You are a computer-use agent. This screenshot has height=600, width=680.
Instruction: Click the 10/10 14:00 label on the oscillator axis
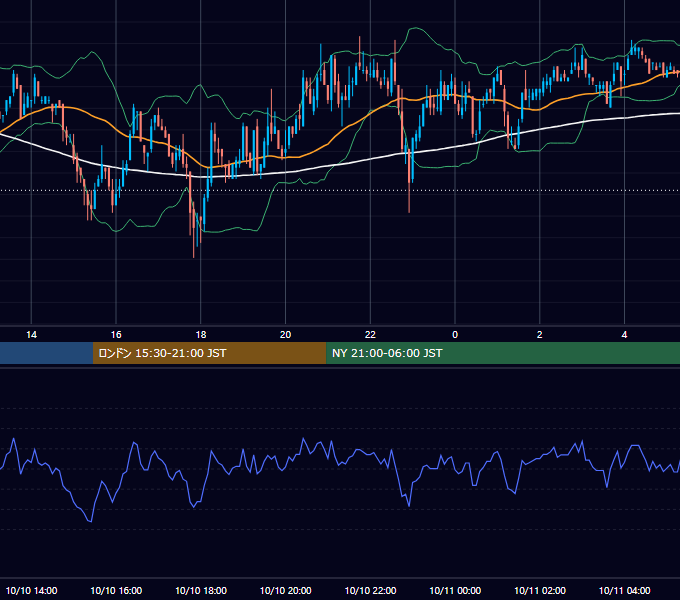tap(31, 590)
